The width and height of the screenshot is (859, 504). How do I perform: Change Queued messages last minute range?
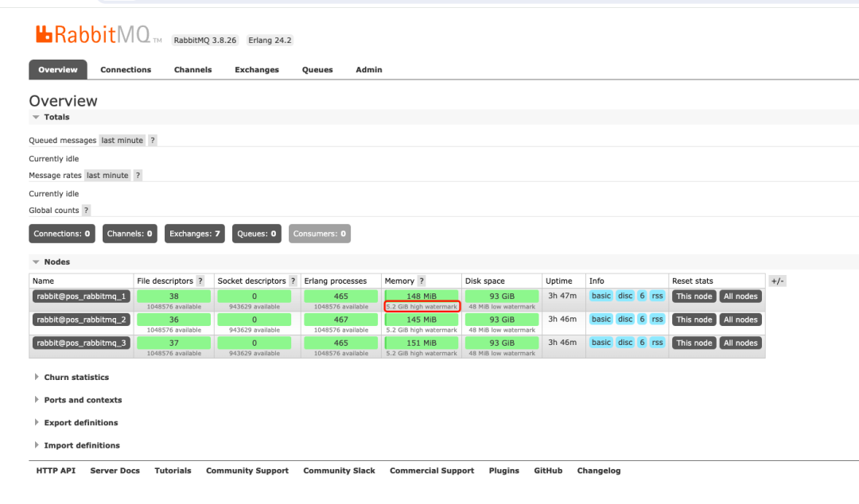pos(122,140)
